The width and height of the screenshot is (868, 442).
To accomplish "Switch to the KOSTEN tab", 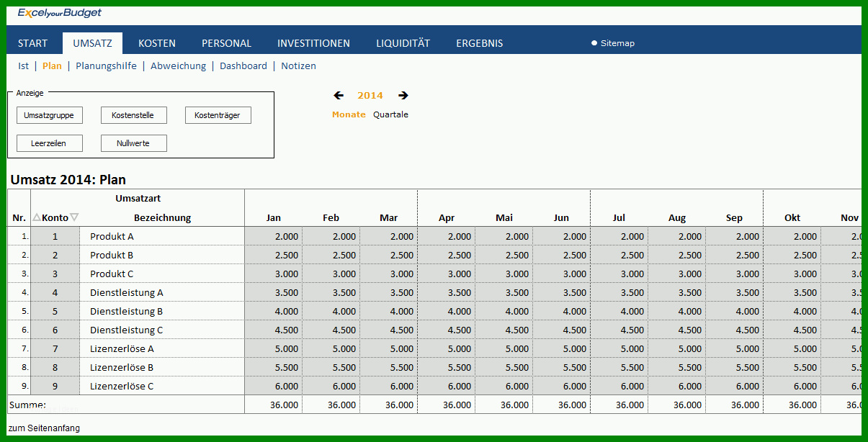I will click(157, 43).
